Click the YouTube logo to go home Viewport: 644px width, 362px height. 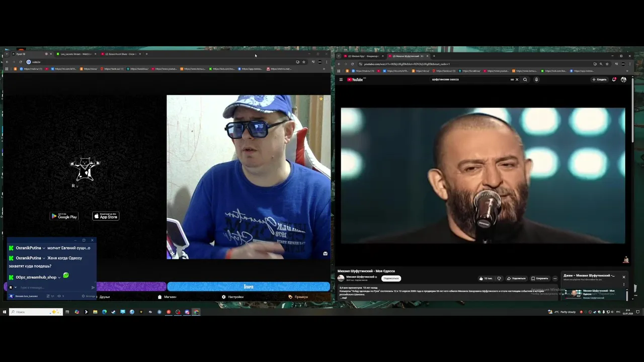coord(355,79)
